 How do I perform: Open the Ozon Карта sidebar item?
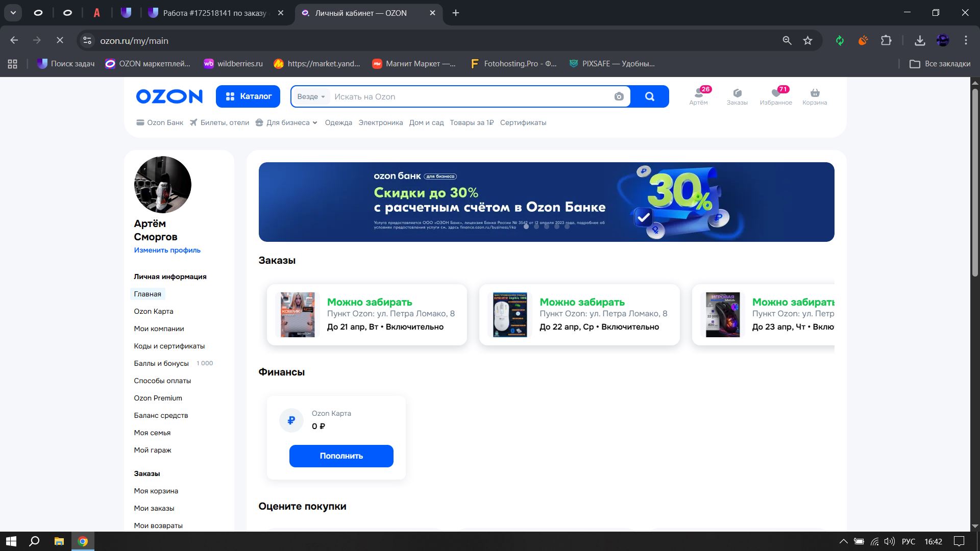pyautogui.click(x=153, y=311)
